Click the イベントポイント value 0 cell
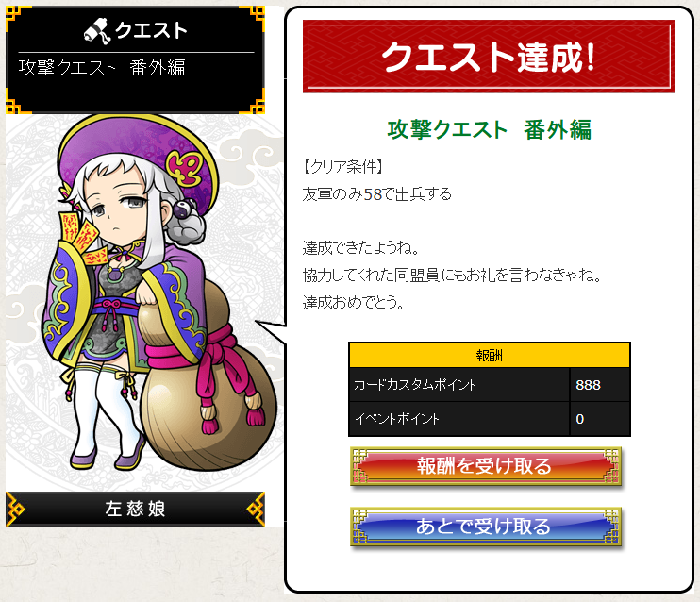Viewport: 700px width, 602px height. 600,418
